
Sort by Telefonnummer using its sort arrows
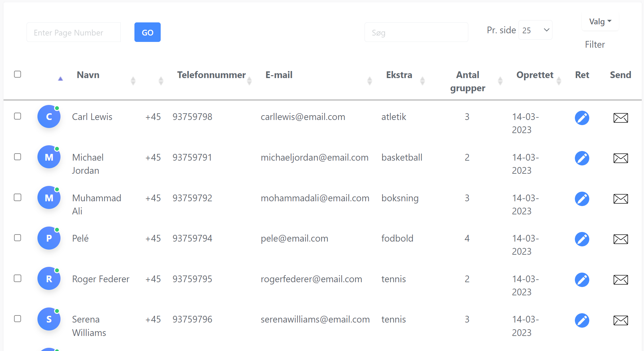click(x=249, y=81)
